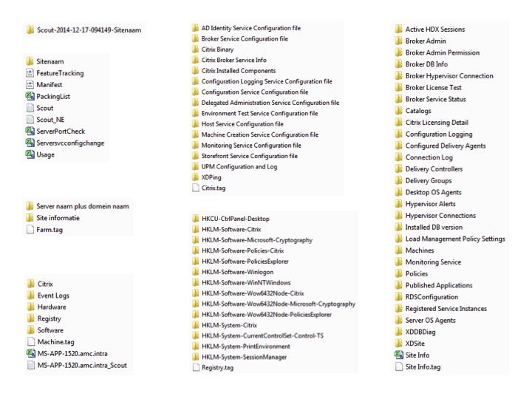Click 'Registered Service Instances' name
Viewport: 532px width, 399px height.
[x=446, y=309]
